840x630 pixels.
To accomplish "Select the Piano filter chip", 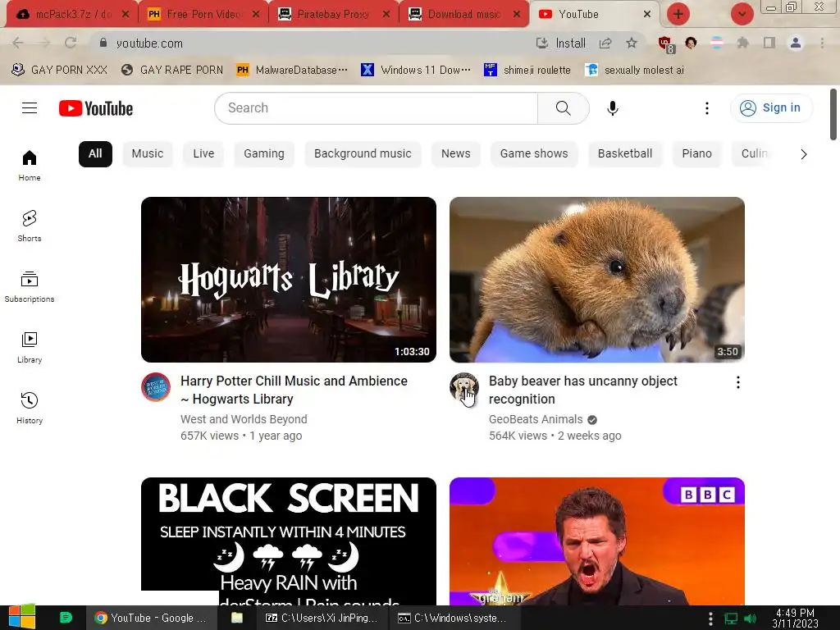I will 697,153.
